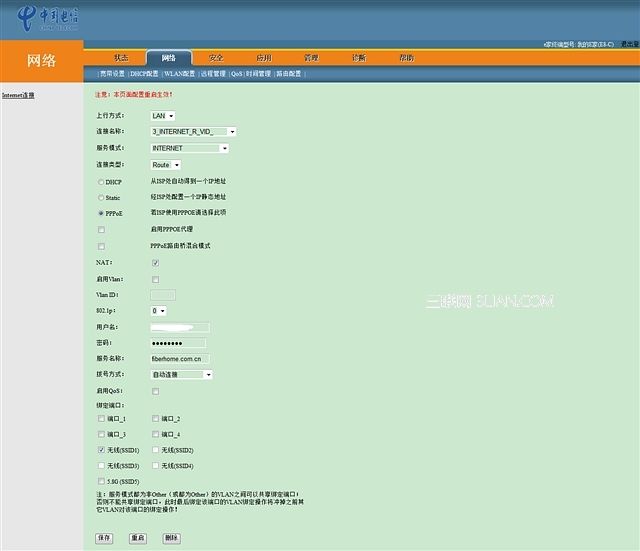The image size is (640, 551).
Task: Check the 端口_3 binding checkbox
Action: coord(101,434)
